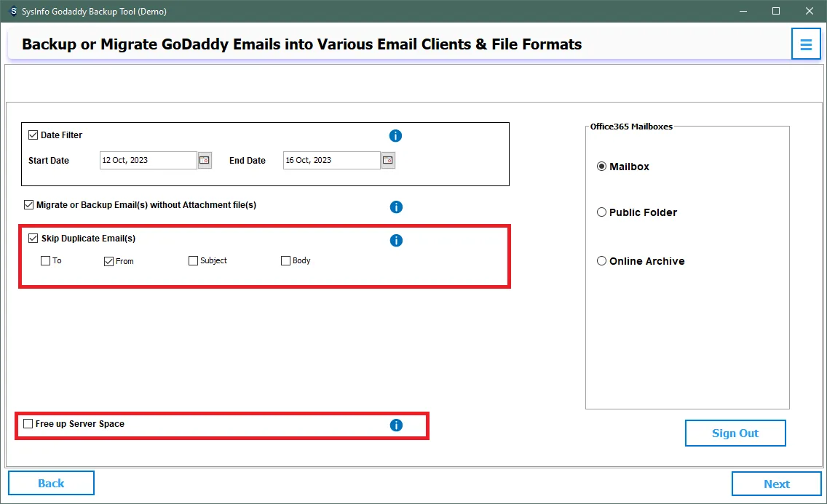The image size is (827, 504).
Task: Click the Skip Duplicate Email(s) info icon
Action: (396, 241)
